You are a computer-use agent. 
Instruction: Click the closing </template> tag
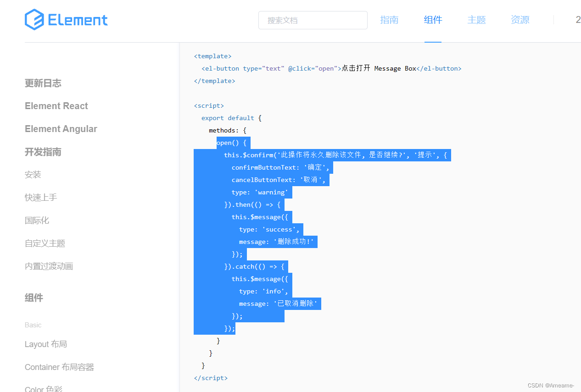point(215,81)
